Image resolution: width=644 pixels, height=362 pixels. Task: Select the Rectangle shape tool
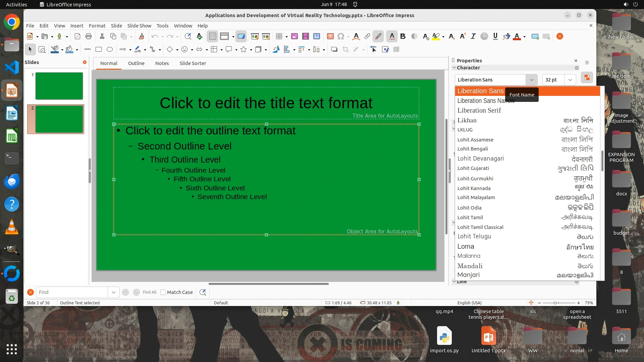coord(99,50)
